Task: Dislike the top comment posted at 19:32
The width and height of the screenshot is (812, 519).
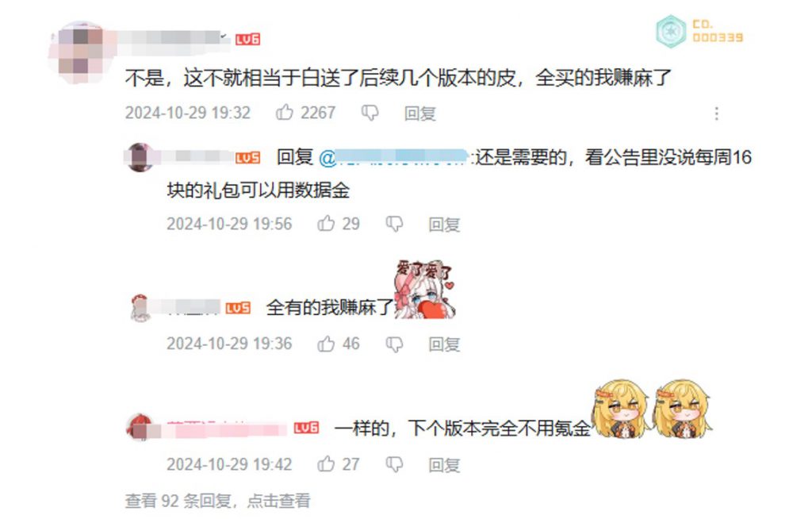Action: point(370,113)
